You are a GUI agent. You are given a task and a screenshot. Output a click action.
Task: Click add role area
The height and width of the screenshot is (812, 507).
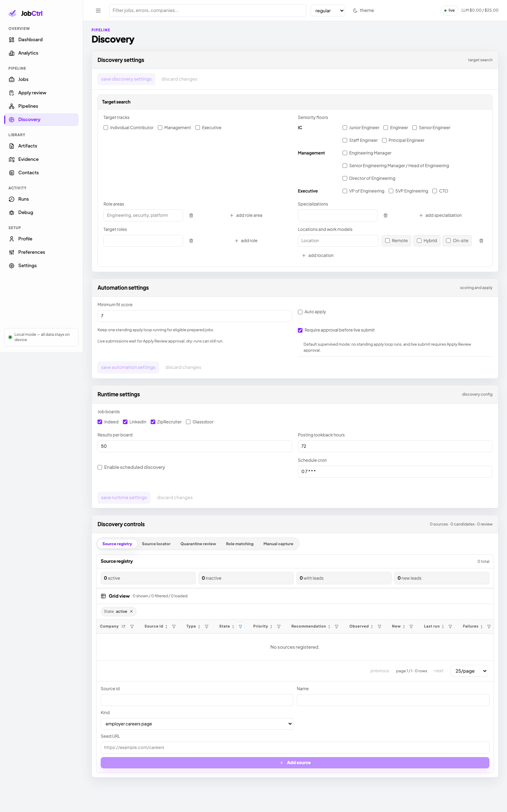[x=246, y=215]
